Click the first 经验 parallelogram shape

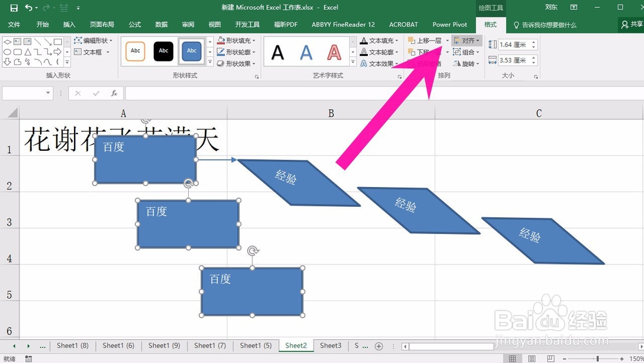[299, 182]
